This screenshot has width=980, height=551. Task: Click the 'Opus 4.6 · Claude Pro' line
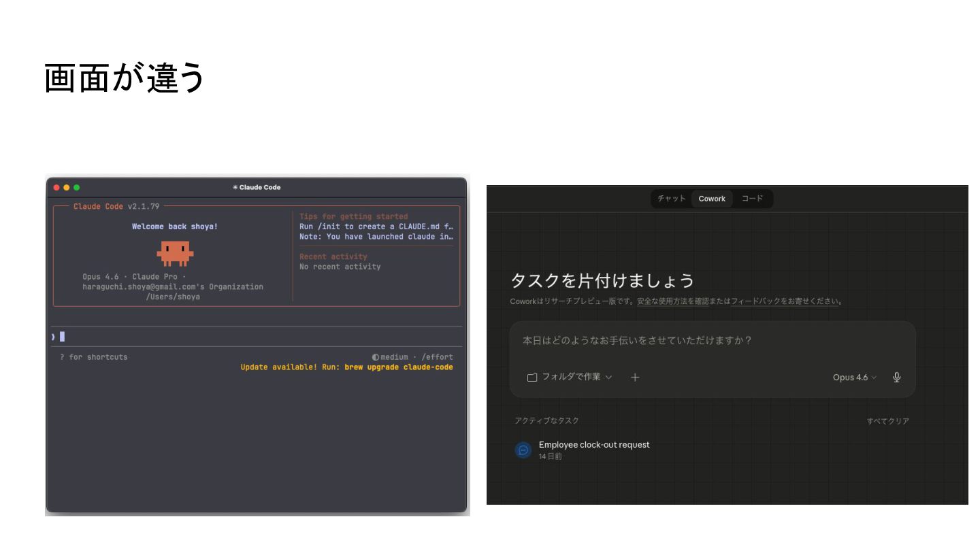[x=134, y=277]
